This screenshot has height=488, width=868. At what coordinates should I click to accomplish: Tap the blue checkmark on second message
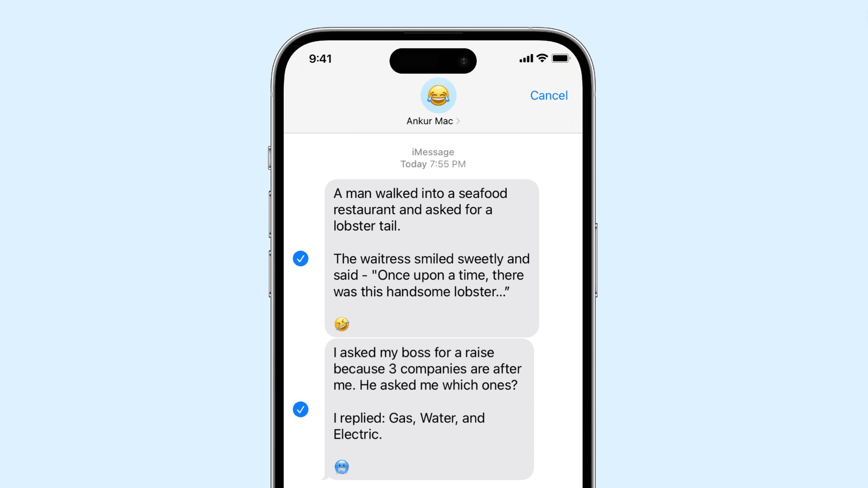click(x=301, y=409)
